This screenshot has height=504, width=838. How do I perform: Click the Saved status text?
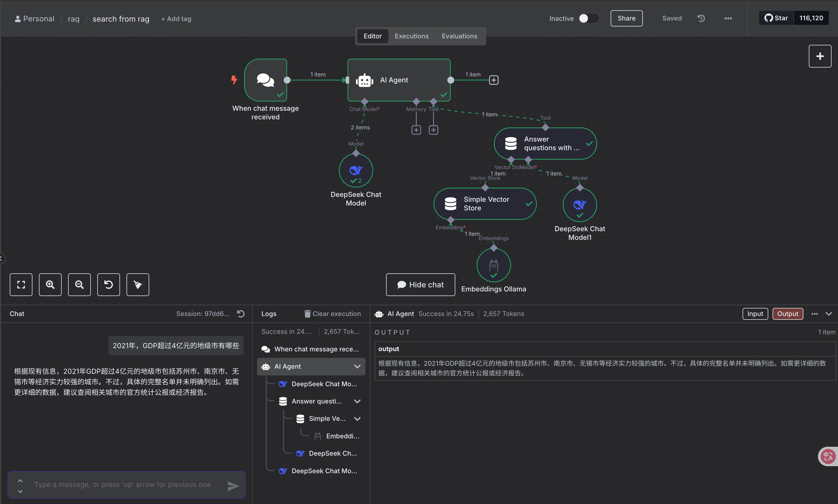672,18
